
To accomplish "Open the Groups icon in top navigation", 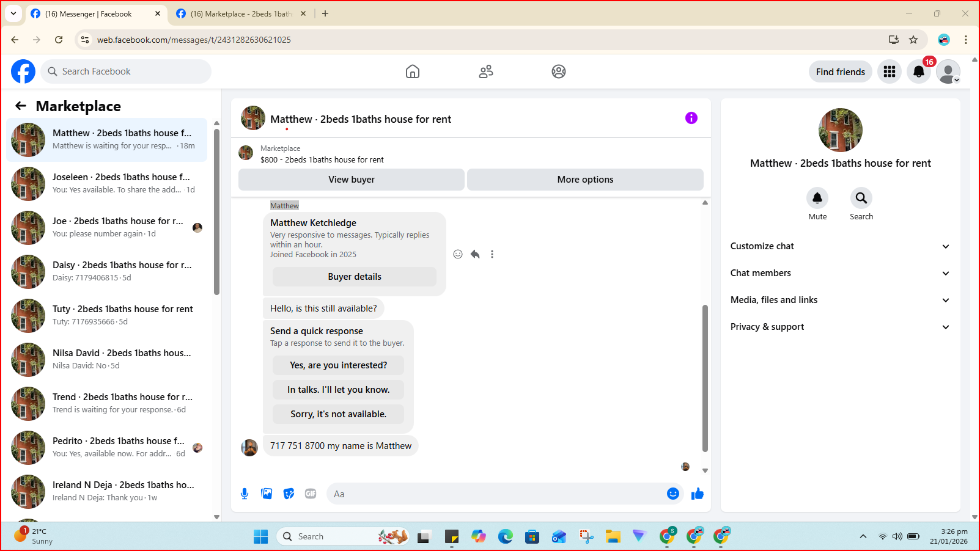I will click(x=559, y=71).
